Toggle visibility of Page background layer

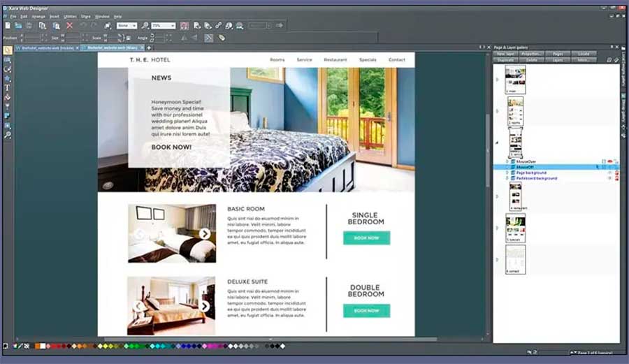pos(609,173)
